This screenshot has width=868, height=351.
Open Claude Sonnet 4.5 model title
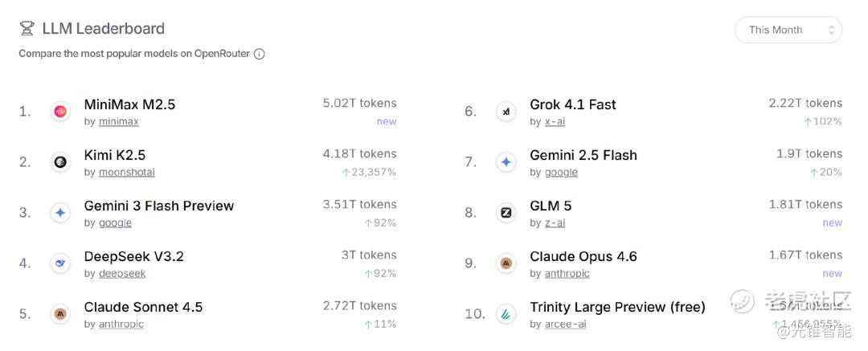(143, 307)
